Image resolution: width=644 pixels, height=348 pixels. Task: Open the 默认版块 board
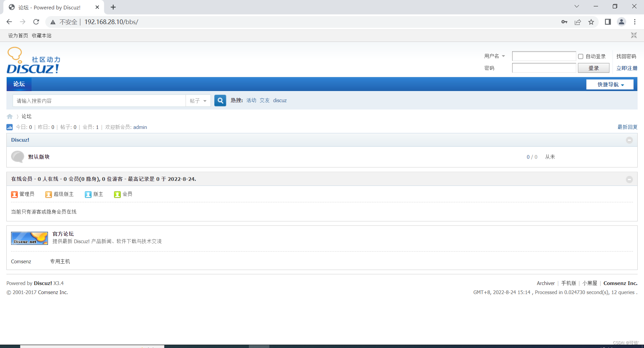click(x=39, y=157)
